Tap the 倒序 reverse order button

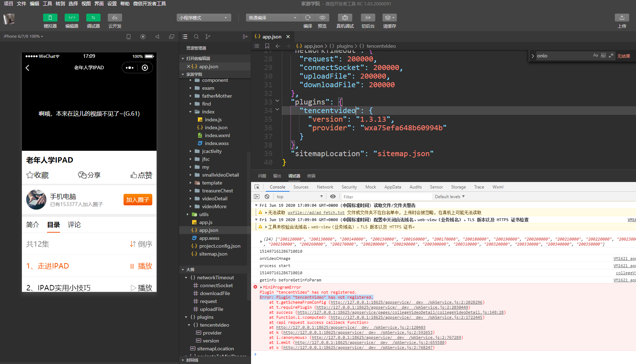coord(141,244)
